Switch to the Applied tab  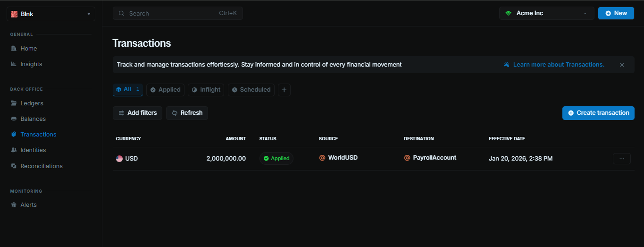pos(165,90)
